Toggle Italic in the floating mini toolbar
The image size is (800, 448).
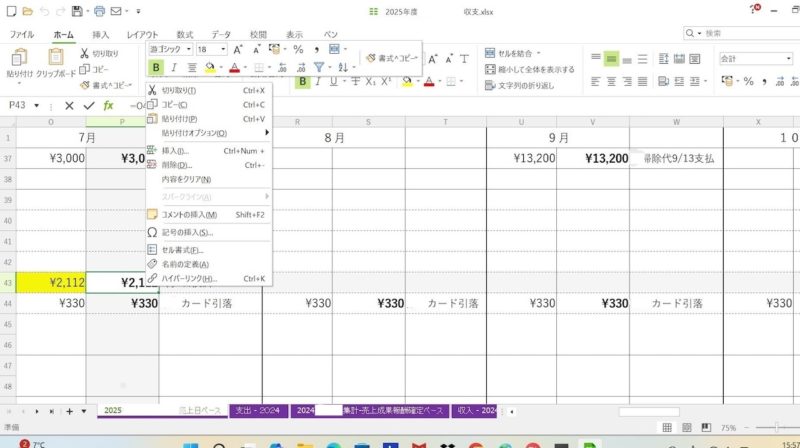click(174, 67)
